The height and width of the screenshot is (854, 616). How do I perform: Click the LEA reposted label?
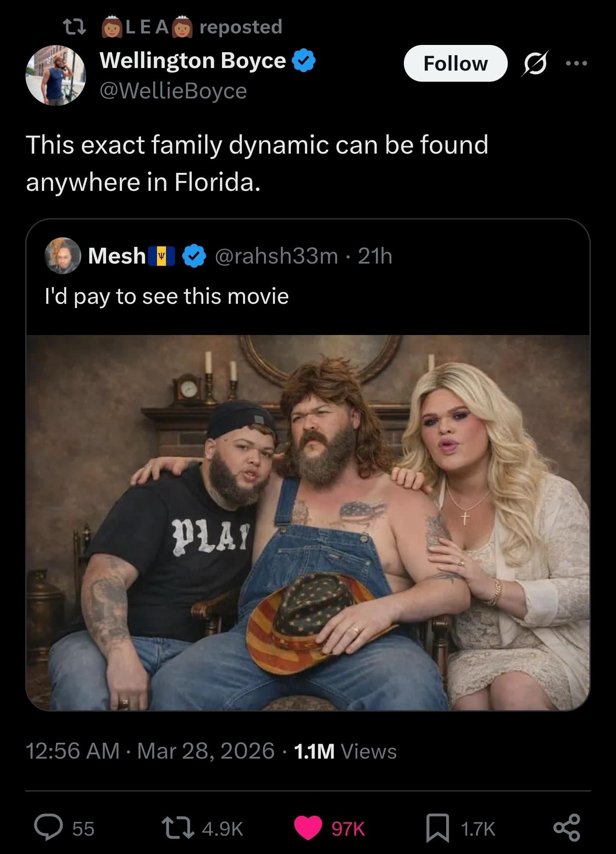[x=192, y=27]
